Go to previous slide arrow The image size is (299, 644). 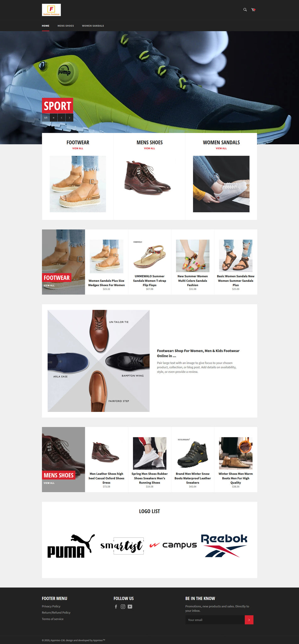point(62,118)
